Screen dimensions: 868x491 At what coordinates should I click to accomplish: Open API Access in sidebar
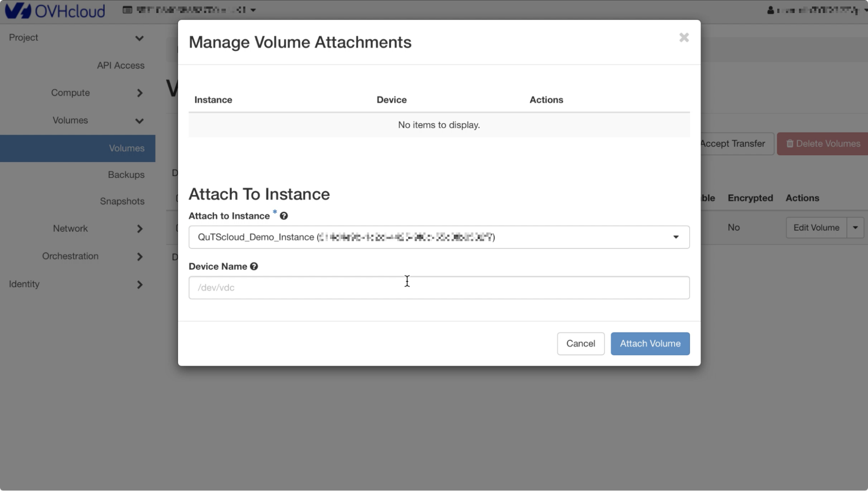point(120,66)
